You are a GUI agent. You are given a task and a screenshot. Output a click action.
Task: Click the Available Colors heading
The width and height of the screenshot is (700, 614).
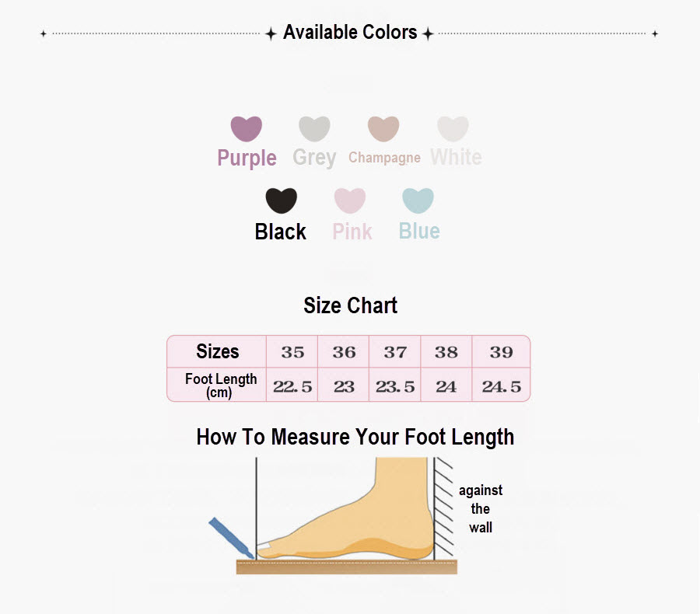coord(350,33)
